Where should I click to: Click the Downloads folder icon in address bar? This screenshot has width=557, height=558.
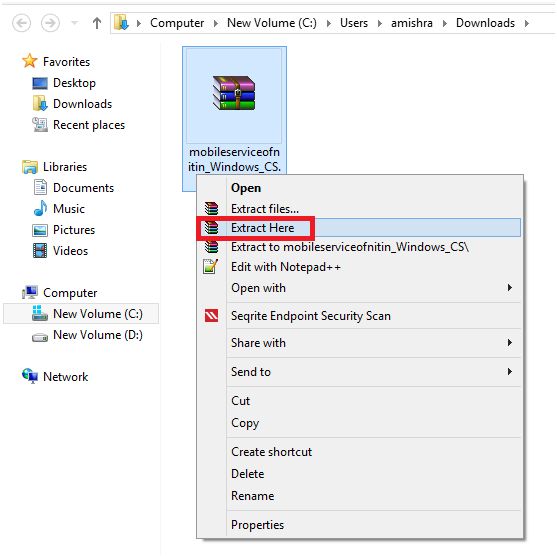click(121, 23)
